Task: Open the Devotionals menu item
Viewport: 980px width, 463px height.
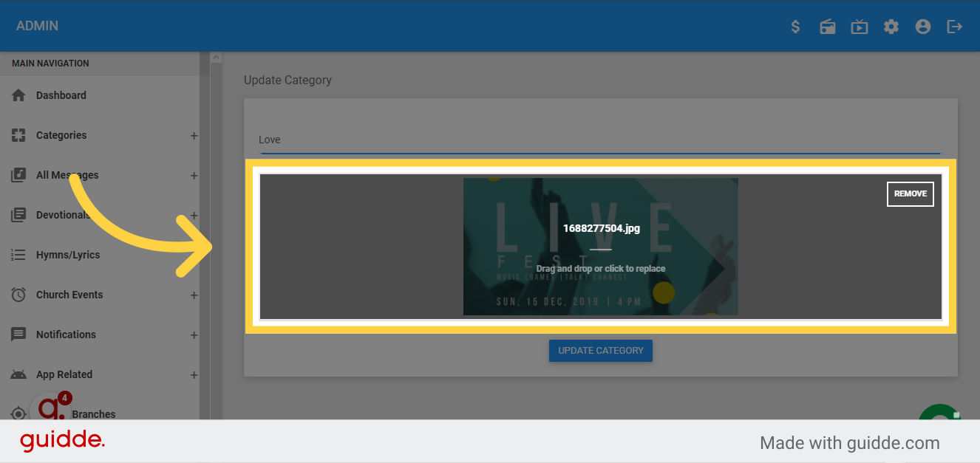Action: click(x=63, y=214)
